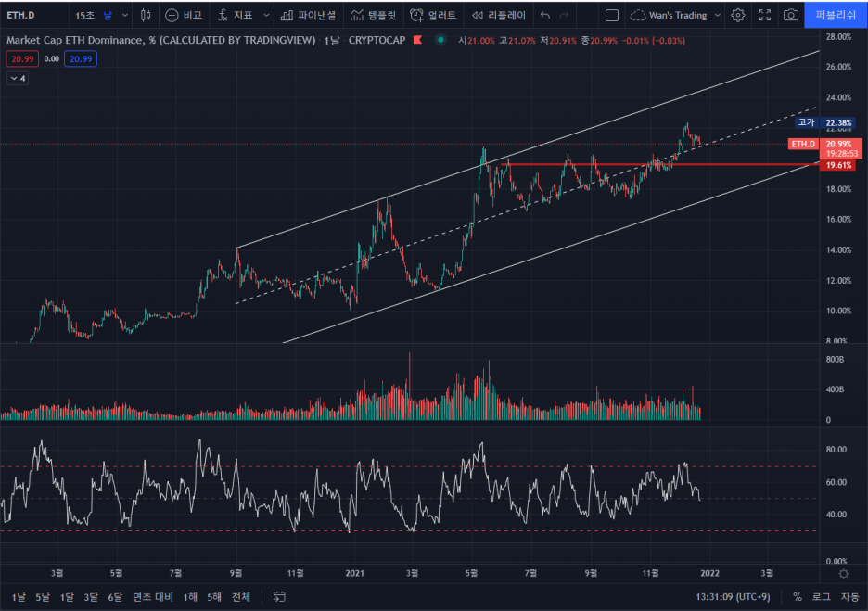Select the 전체 all time range
The image size is (868, 611).
point(241,597)
